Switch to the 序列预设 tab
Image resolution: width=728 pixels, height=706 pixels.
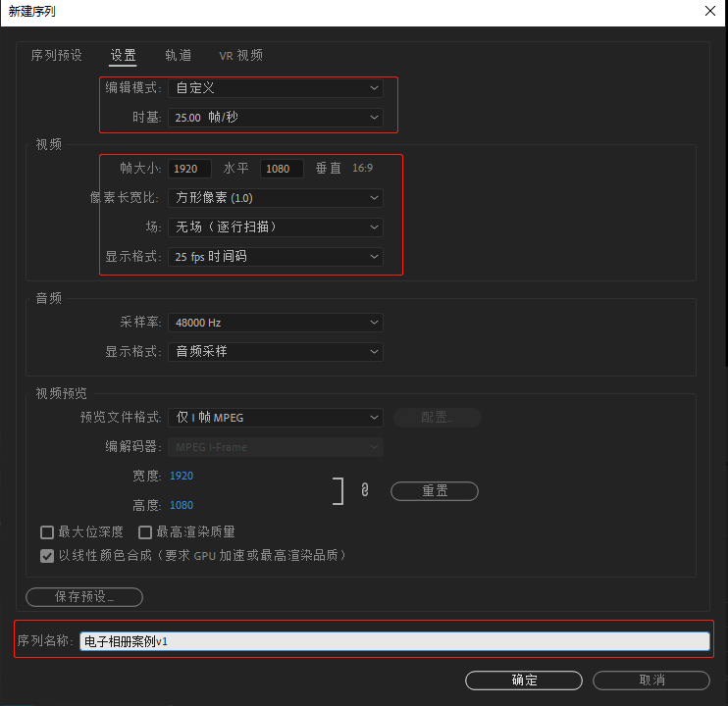coord(56,55)
